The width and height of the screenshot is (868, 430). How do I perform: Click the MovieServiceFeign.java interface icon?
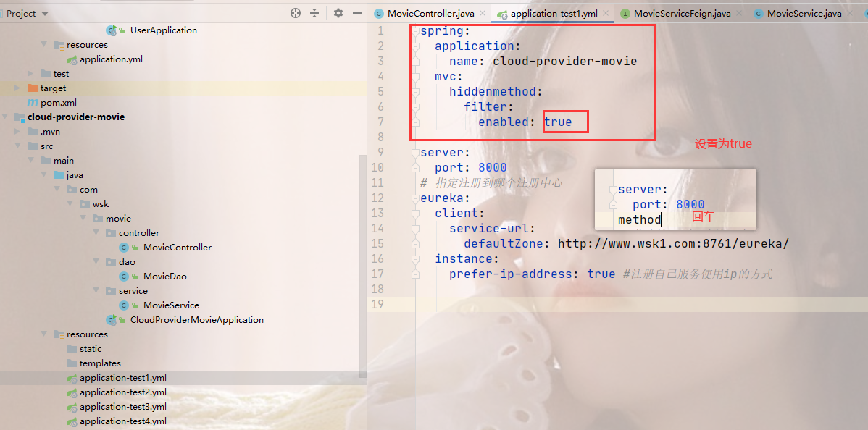[x=625, y=14]
